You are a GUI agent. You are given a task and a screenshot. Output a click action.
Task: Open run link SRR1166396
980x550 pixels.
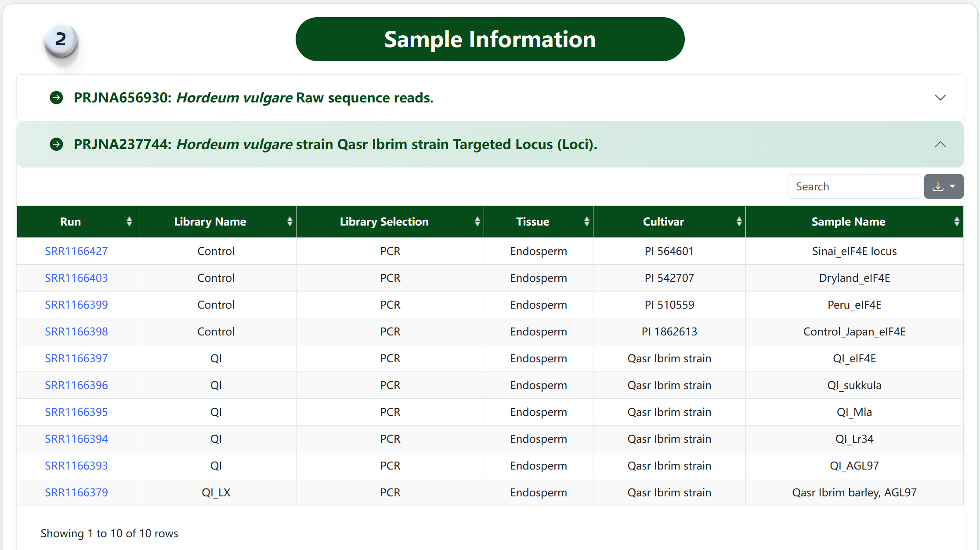click(76, 385)
